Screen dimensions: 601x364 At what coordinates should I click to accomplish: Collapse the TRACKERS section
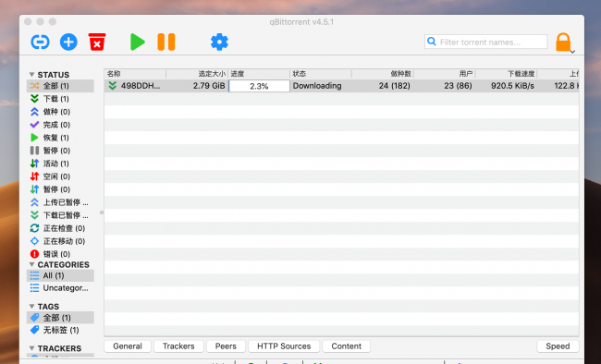pyautogui.click(x=31, y=348)
